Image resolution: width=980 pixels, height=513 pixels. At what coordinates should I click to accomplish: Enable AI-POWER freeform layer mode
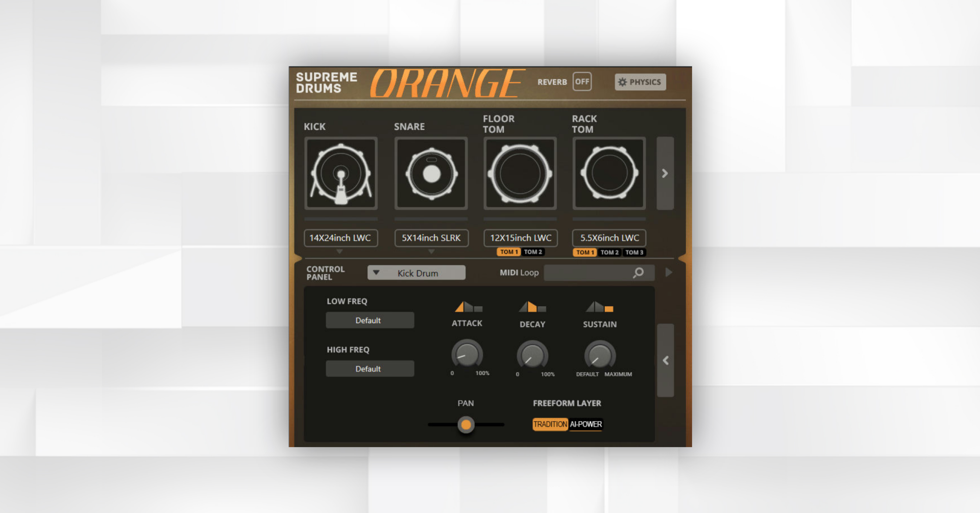coord(585,424)
